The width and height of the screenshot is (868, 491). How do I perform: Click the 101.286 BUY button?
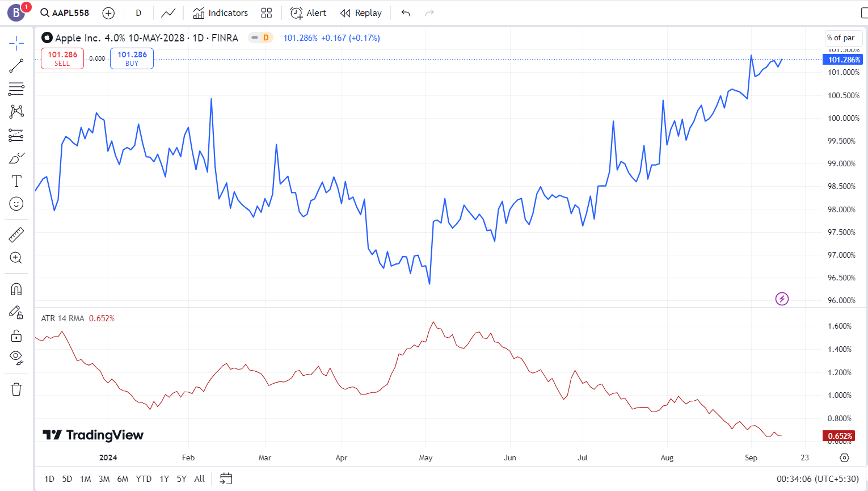(132, 58)
